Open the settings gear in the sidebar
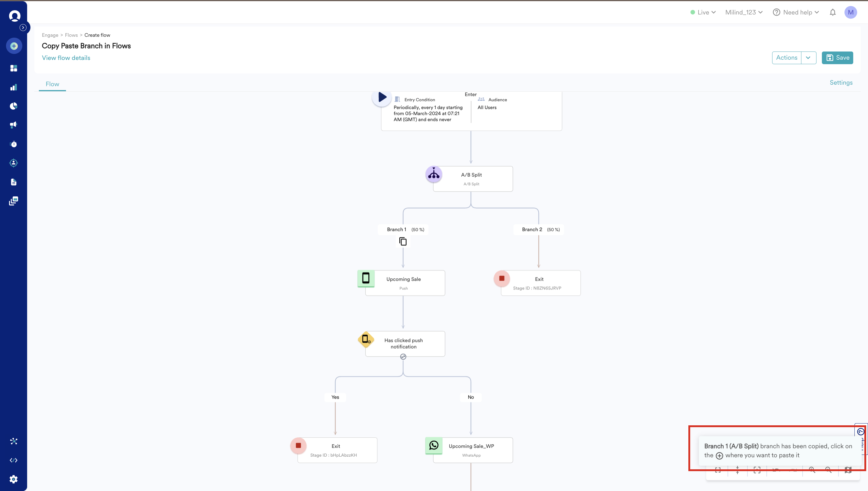 pyautogui.click(x=14, y=479)
